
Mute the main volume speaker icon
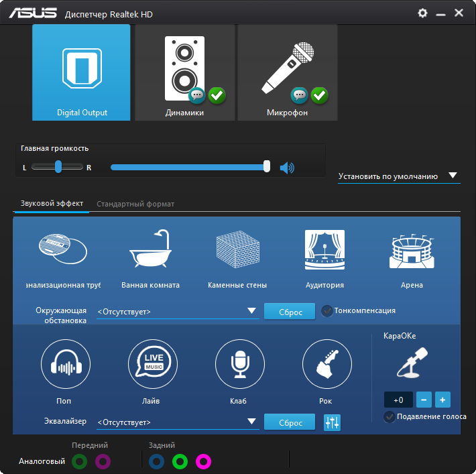click(x=287, y=168)
